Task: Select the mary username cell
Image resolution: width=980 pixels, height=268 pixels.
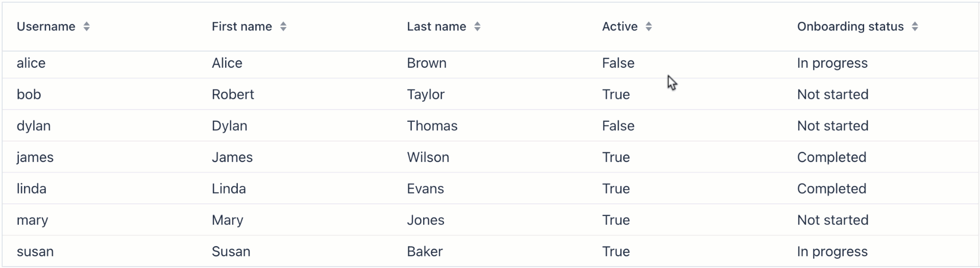Action: pyautogui.click(x=32, y=220)
